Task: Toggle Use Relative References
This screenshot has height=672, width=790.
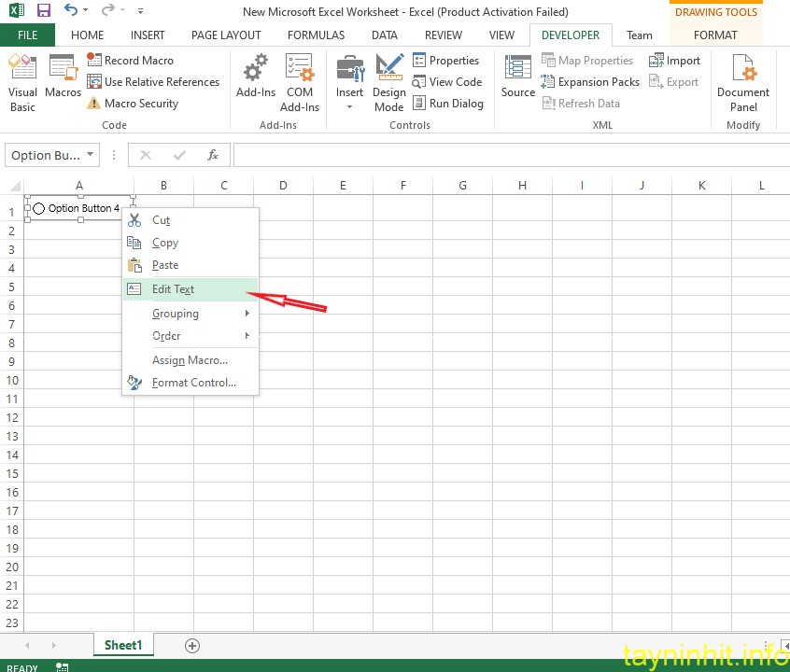Action: [152, 82]
